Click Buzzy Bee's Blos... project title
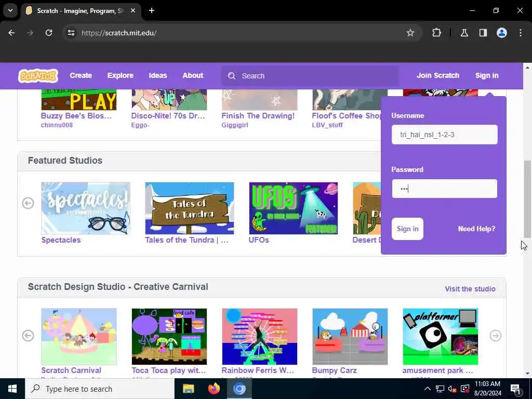Viewport: 532px width, 399px height. (x=76, y=116)
